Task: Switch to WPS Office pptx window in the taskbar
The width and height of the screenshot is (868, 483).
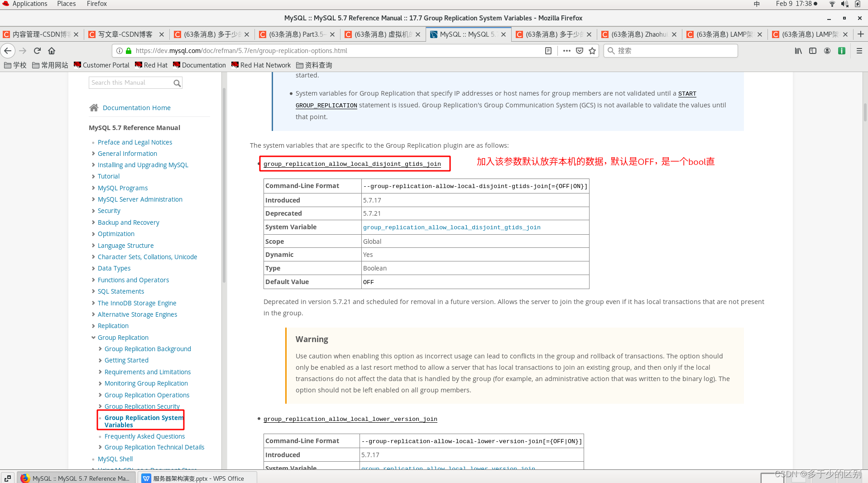Action: (x=197, y=478)
